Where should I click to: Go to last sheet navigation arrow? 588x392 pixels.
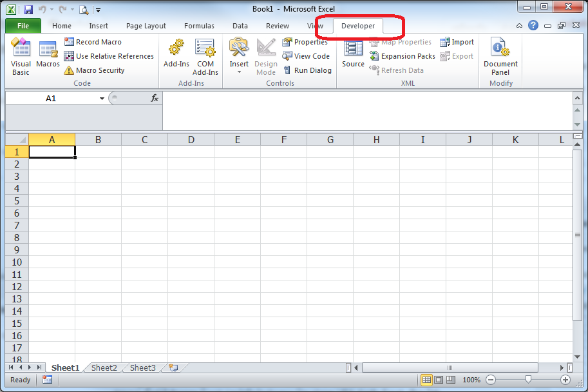39,367
